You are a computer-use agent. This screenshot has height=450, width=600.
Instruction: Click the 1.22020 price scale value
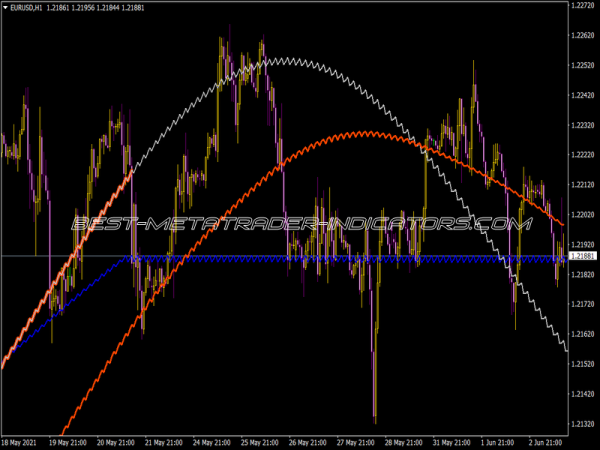pos(584,214)
